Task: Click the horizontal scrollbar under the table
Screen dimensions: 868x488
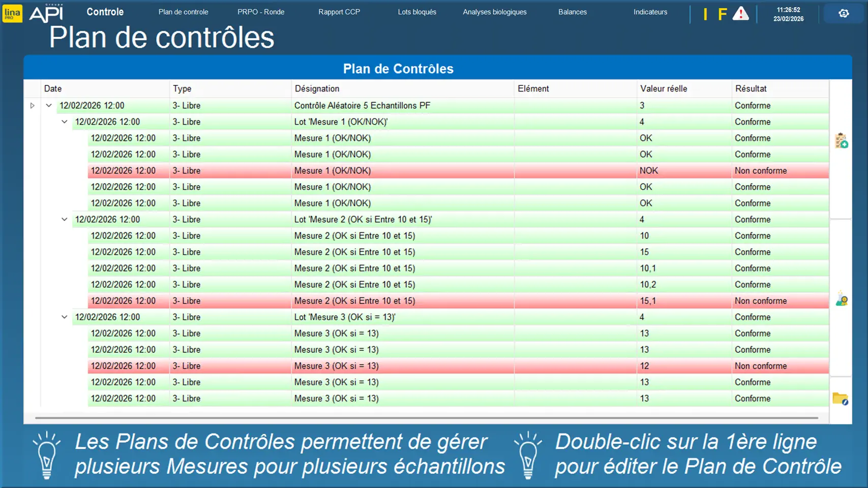Action: [x=426, y=418]
